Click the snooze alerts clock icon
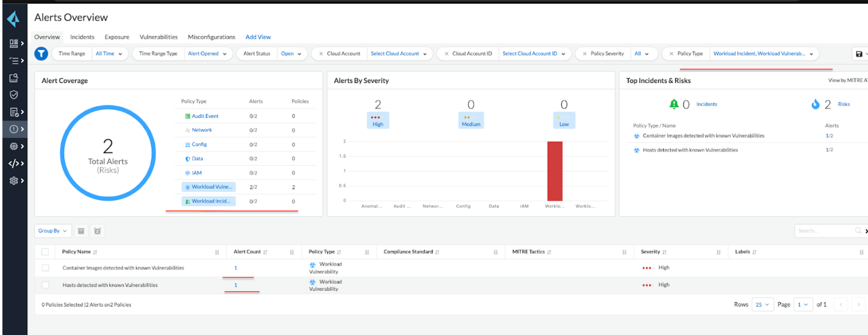868x335 pixels. [98, 231]
